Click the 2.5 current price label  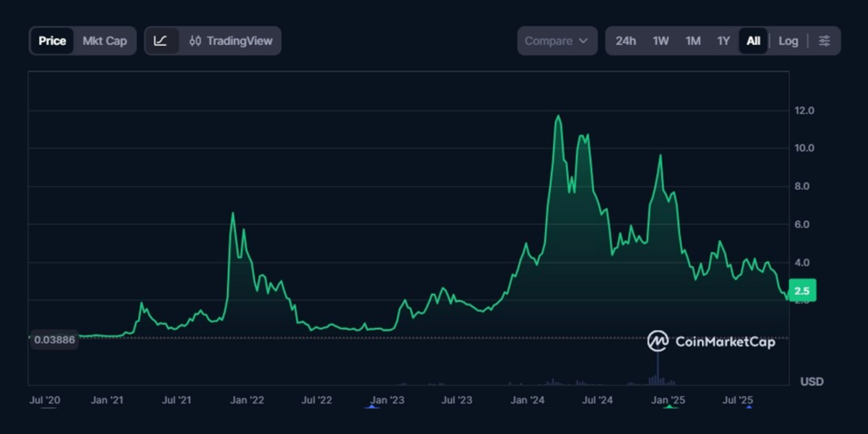click(x=804, y=291)
